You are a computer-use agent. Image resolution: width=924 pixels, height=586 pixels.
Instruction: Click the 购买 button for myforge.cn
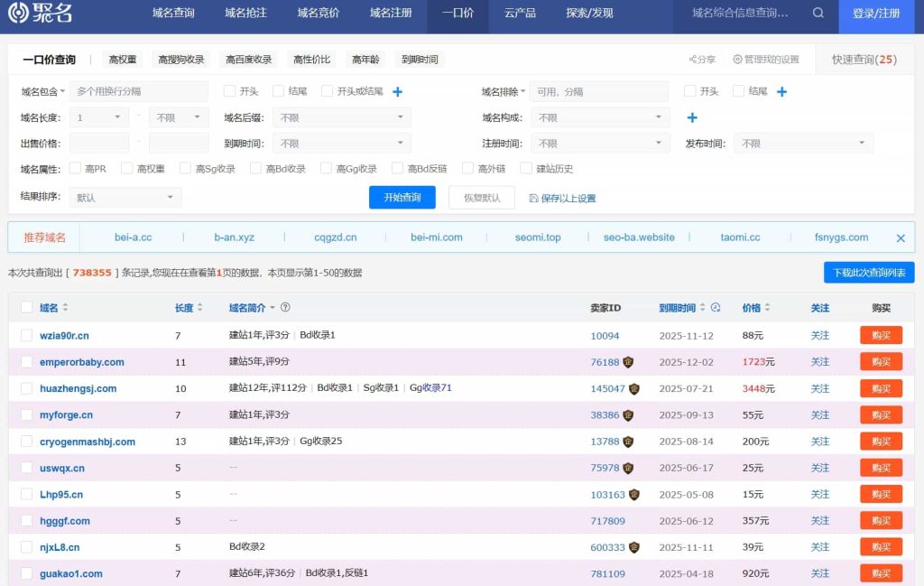tap(881, 414)
